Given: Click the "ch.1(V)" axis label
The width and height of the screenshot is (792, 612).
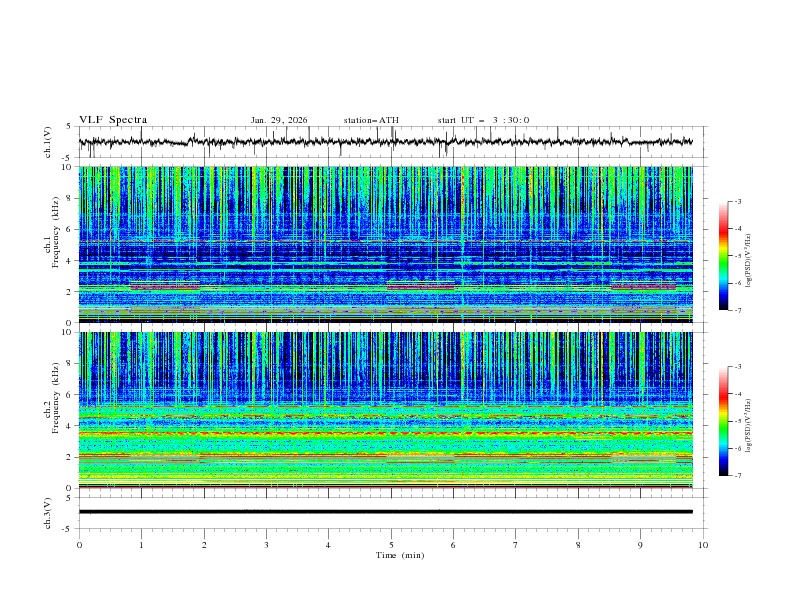Looking at the screenshot, I should click(x=48, y=142).
